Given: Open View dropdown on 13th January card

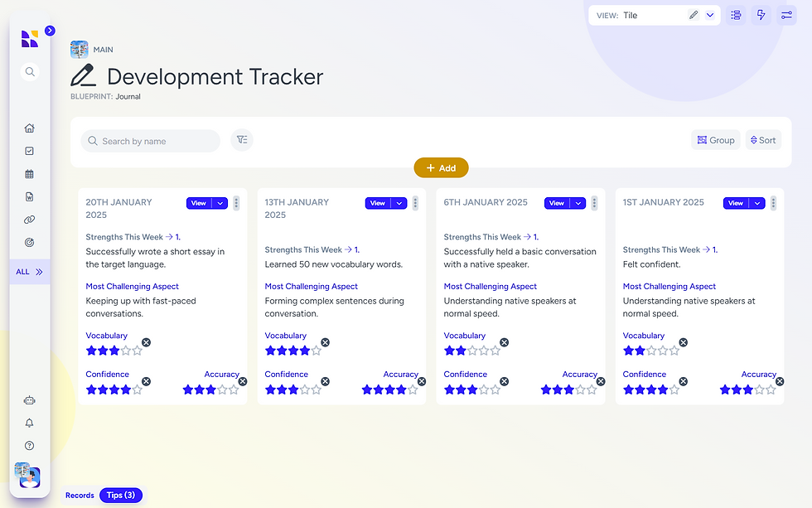Looking at the screenshot, I should point(399,203).
